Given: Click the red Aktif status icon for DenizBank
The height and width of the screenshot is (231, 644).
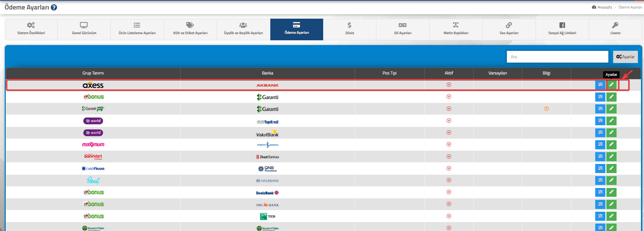Looking at the screenshot, I should tap(449, 192).
